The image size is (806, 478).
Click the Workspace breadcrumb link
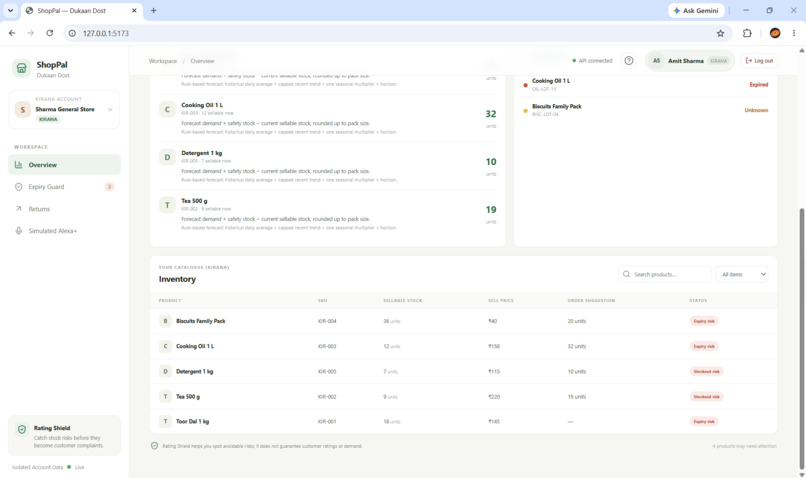(162, 61)
